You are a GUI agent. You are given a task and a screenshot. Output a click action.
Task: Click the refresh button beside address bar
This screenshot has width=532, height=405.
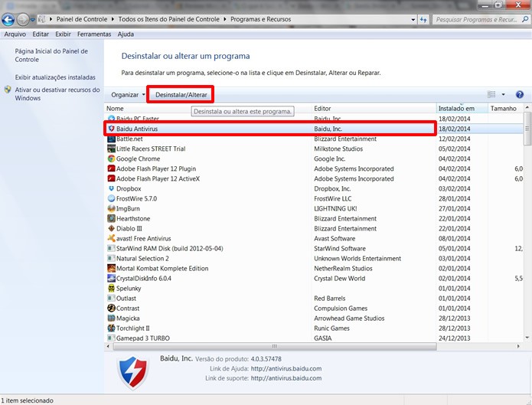[423, 20]
